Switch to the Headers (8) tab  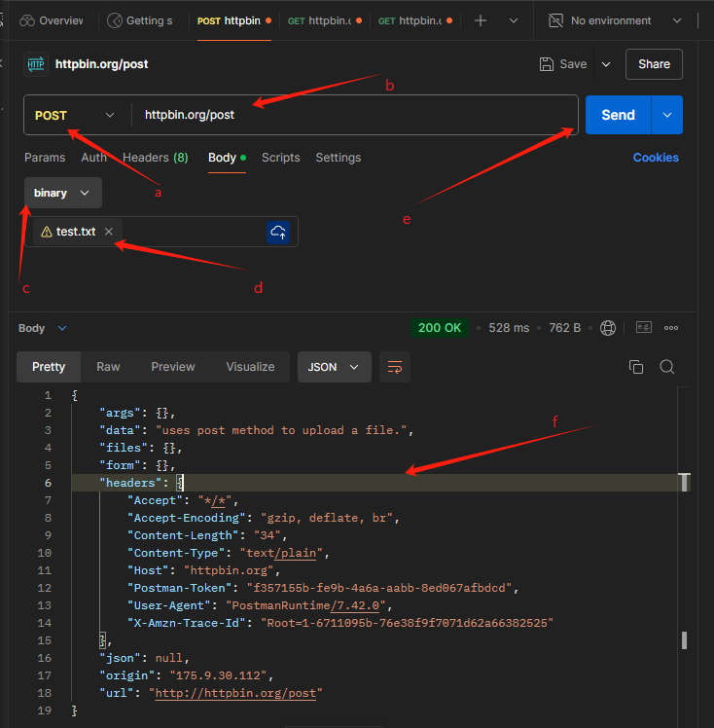(x=155, y=158)
